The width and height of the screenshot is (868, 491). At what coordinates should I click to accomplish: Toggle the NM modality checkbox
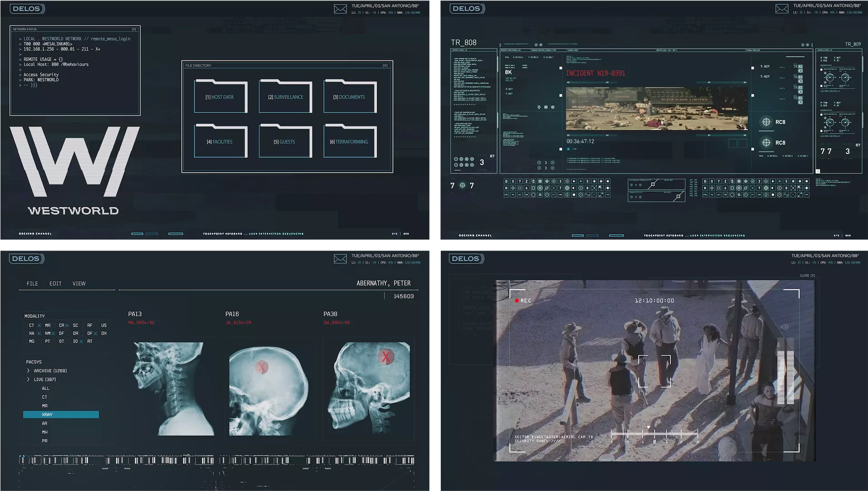point(39,334)
